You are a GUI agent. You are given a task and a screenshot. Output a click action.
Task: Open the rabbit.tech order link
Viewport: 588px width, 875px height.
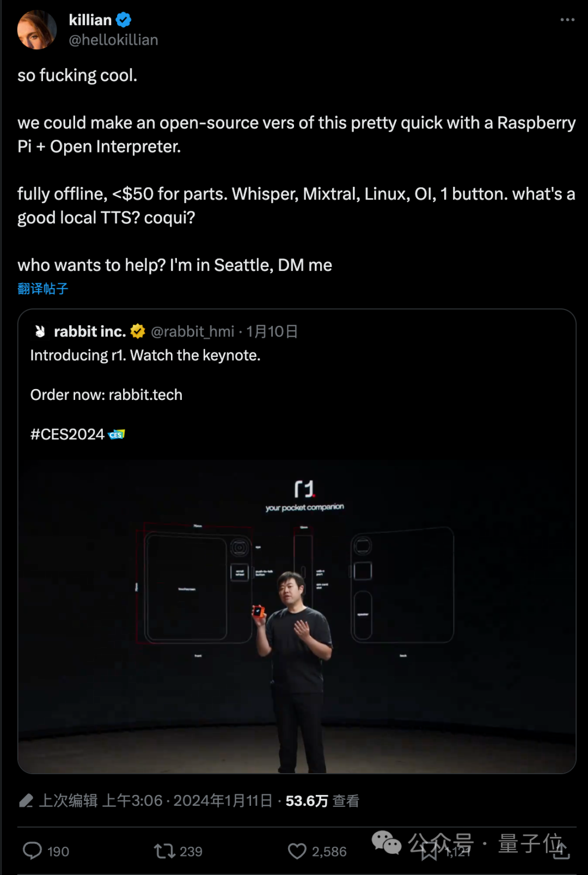coord(145,394)
